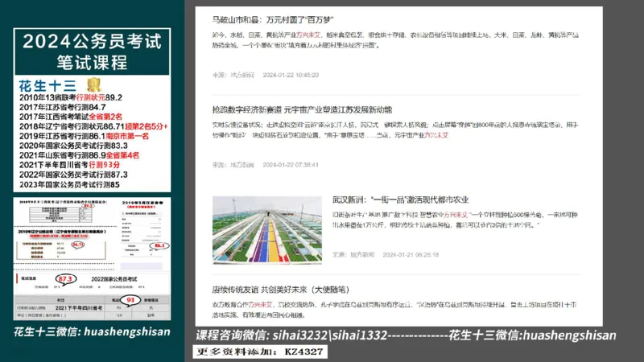Click the line 2018年辽宁省考行测状元86.71
This screenshot has width=644, height=362.
point(72,126)
